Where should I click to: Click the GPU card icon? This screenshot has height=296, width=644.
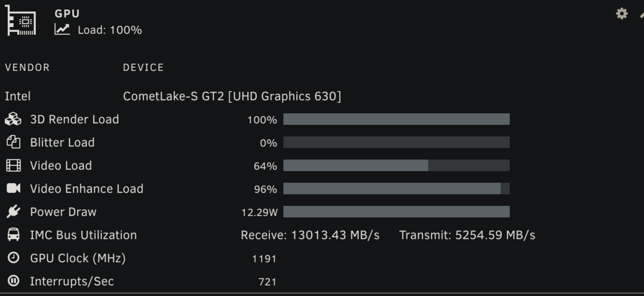coord(21,21)
